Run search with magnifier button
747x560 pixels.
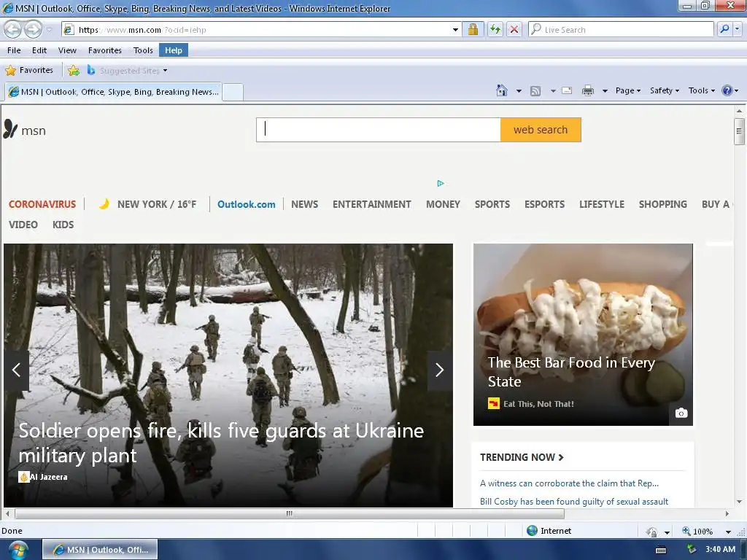click(724, 29)
